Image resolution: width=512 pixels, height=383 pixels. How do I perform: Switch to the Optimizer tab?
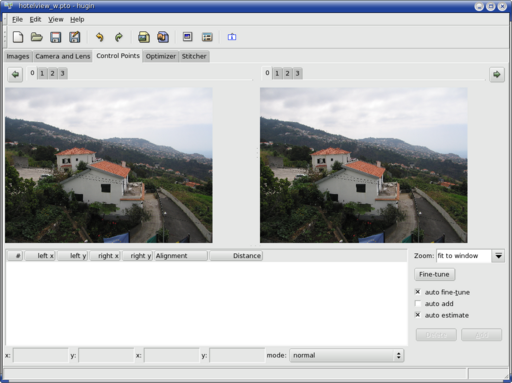click(161, 56)
